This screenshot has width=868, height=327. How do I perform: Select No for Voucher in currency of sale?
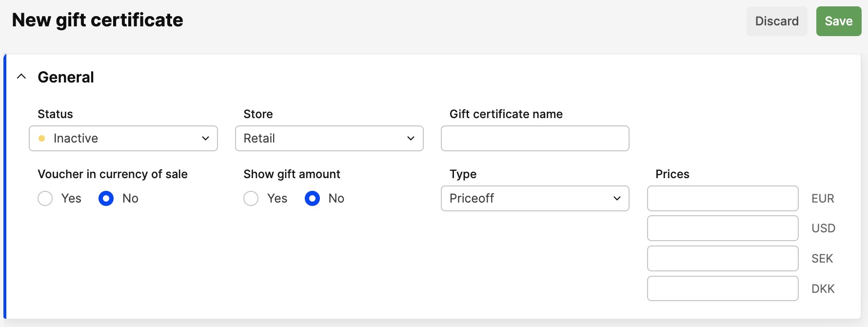coord(106,199)
